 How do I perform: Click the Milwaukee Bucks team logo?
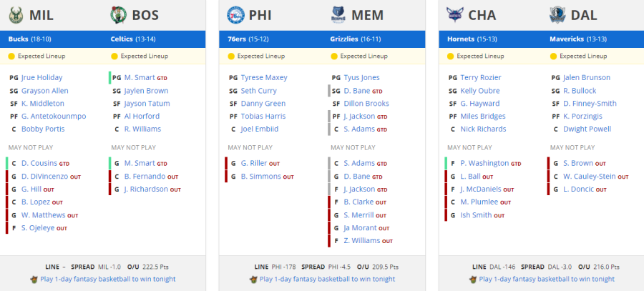16,15
